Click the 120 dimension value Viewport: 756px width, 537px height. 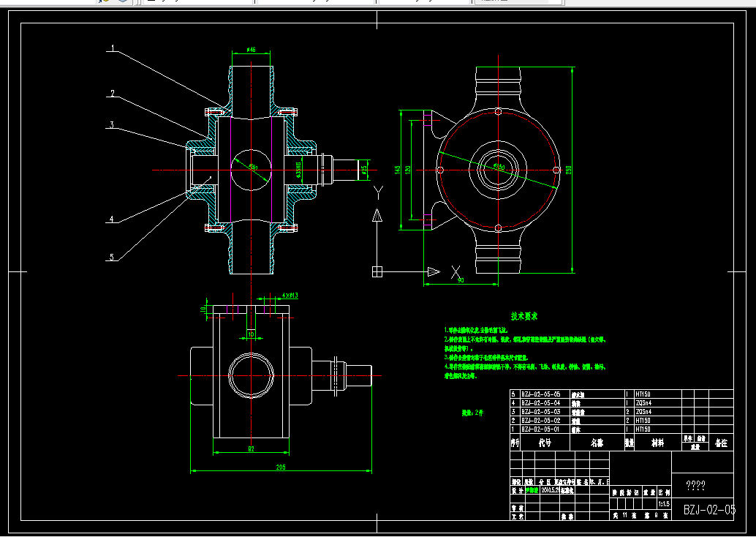(408, 170)
